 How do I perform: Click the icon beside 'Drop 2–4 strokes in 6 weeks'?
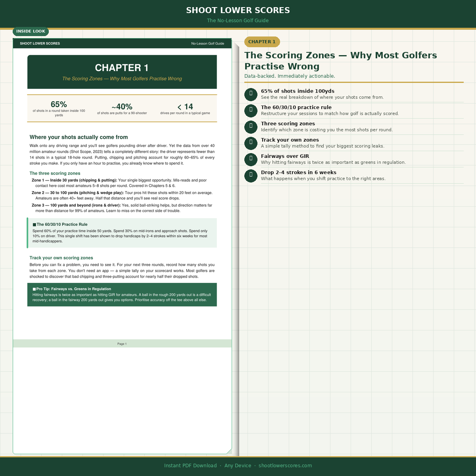coord(251,175)
